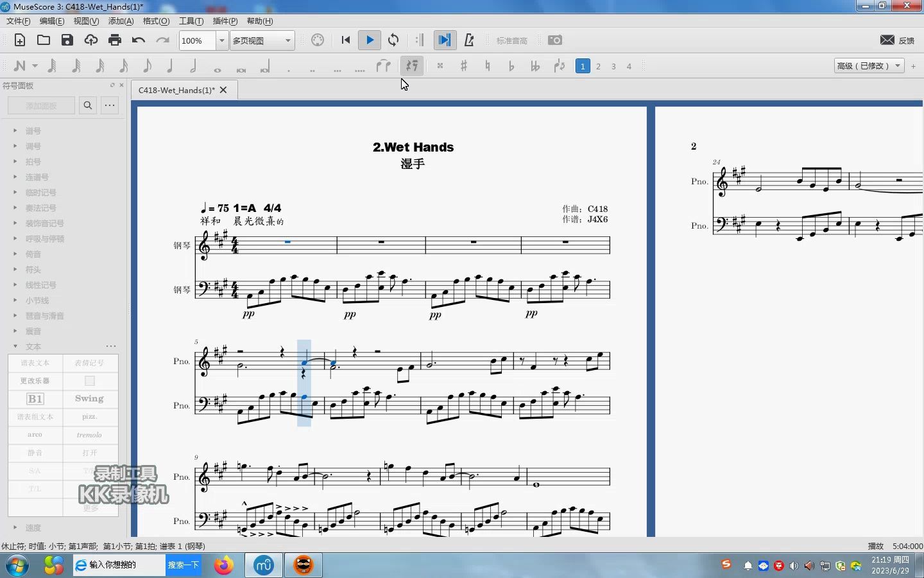Open the 视图(V) menu

[86, 21]
